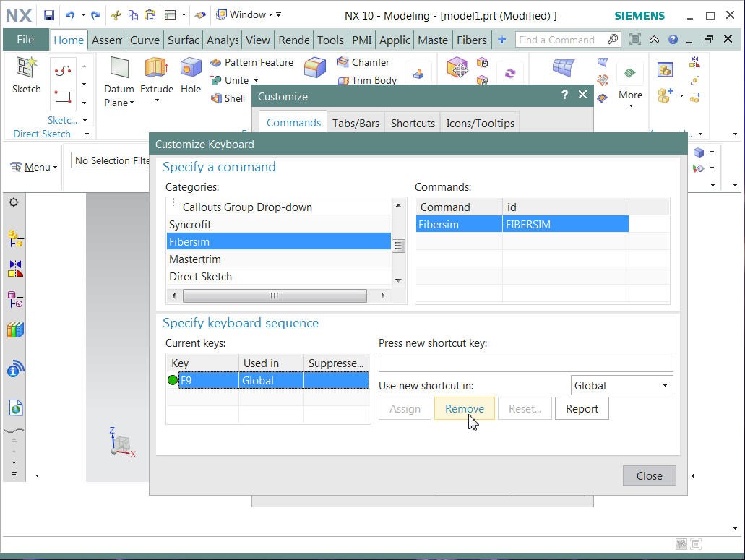Click the Report button
The image size is (745, 560).
(x=582, y=408)
